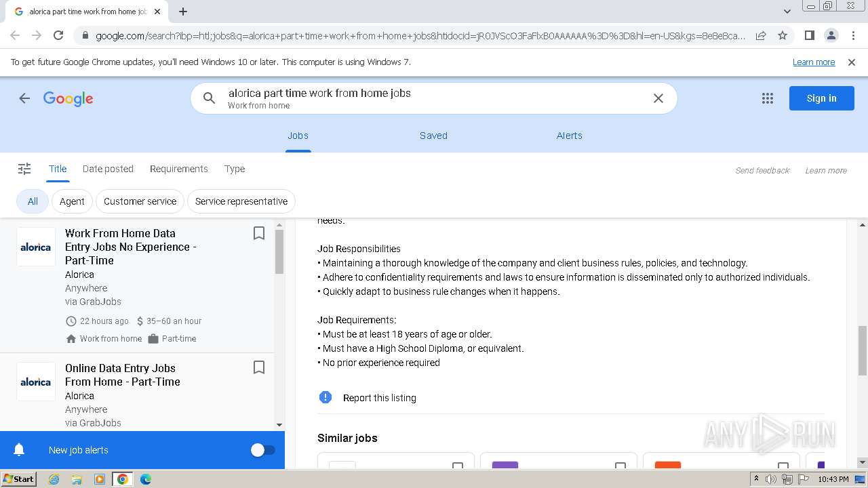Switch to the Saved tab
Image resolution: width=868 pixels, height=488 pixels.
[433, 136]
